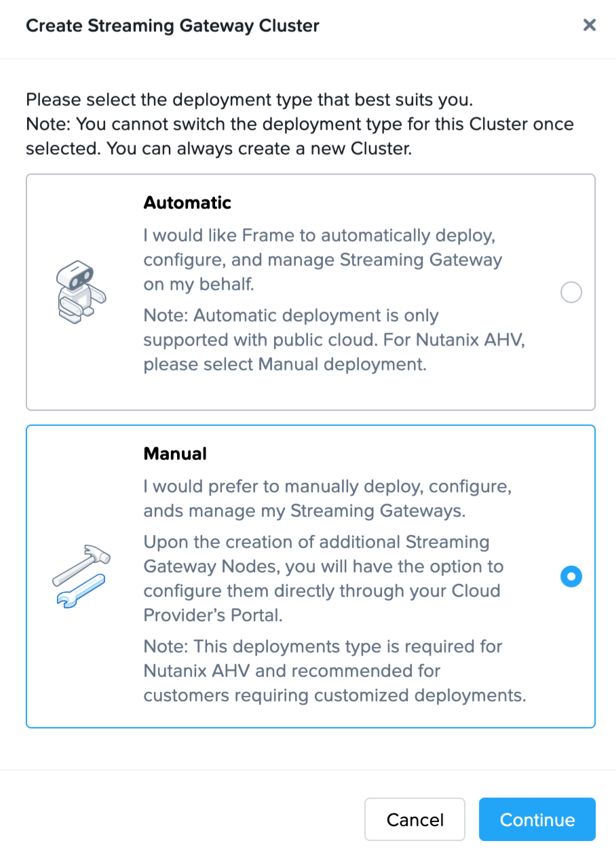
Task: Click the 'I would prefer to manually deploy' text
Action: click(x=327, y=499)
